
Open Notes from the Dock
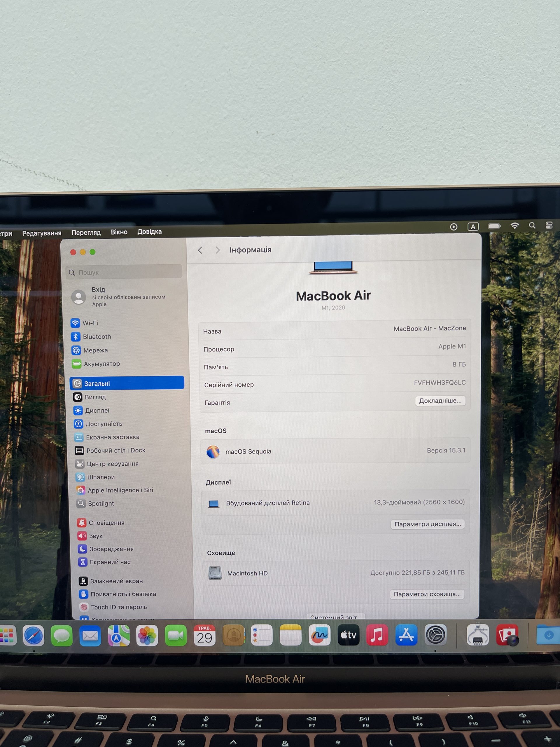(290, 635)
